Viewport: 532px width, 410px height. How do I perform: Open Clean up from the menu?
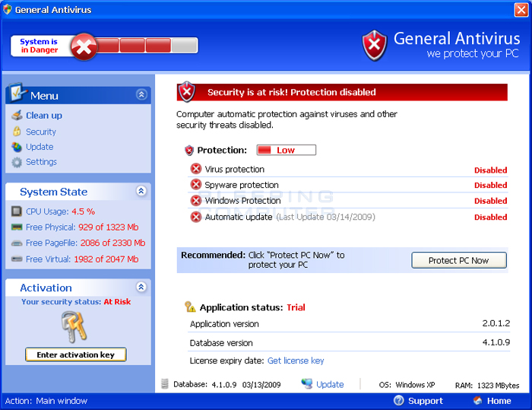44,116
